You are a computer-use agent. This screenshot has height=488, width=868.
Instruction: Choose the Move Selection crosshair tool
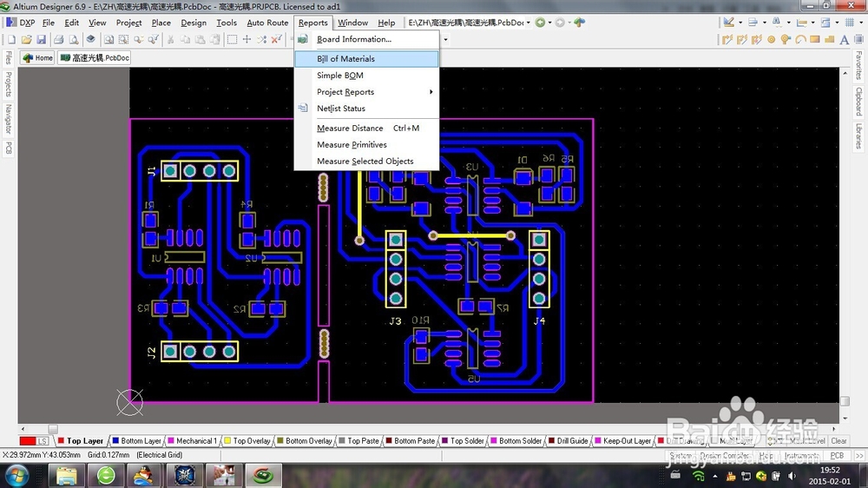click(x=247, y=39)
